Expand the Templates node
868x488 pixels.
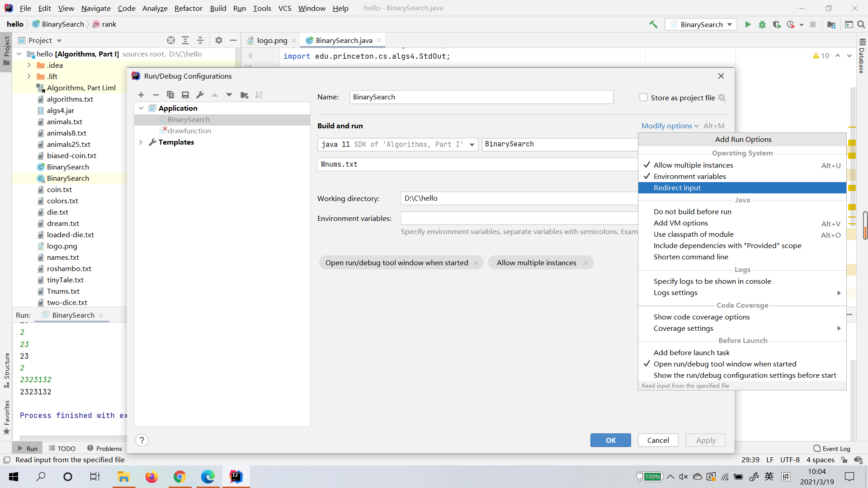[x=141, y=142]
